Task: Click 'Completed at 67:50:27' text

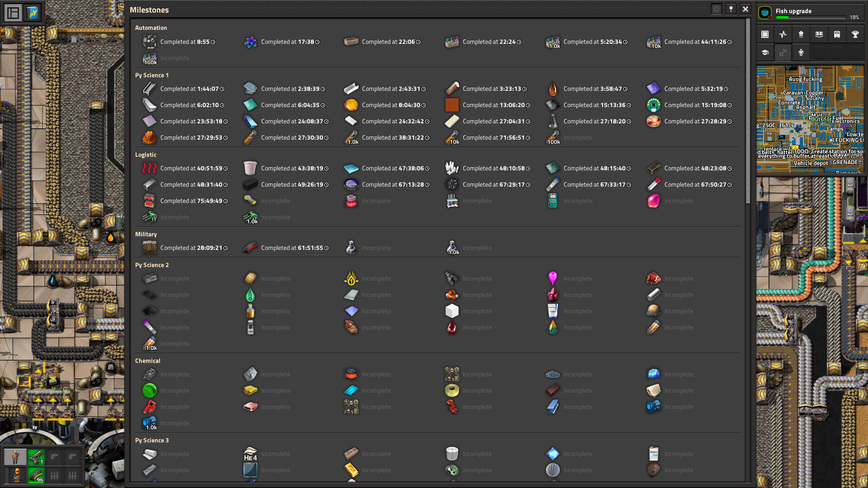Action: point(695,184)
